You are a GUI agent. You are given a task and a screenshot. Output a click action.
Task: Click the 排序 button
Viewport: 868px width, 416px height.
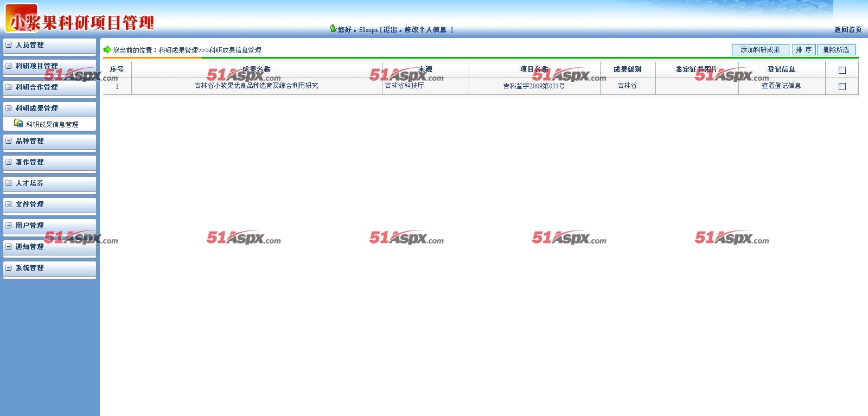[x=804, y=50]
